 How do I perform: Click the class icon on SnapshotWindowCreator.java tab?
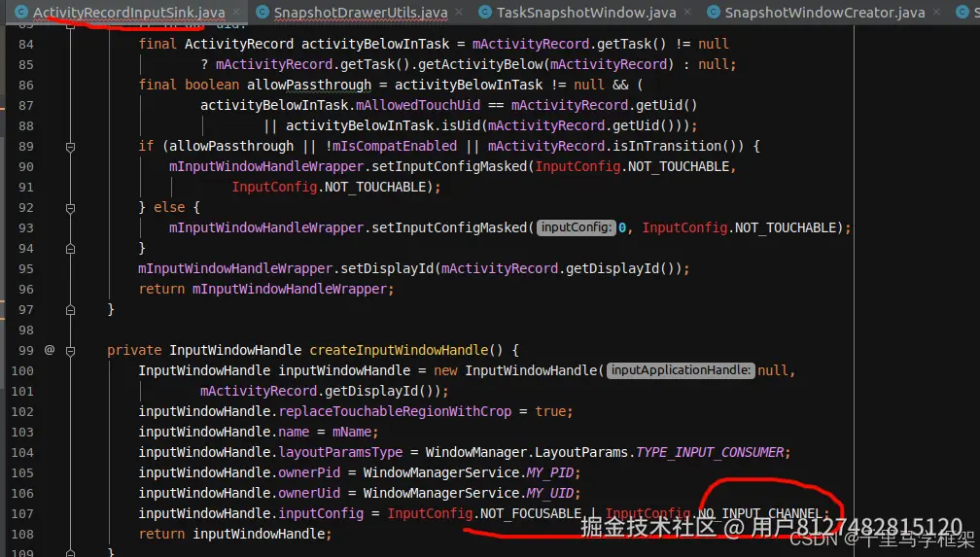point(714,12)
